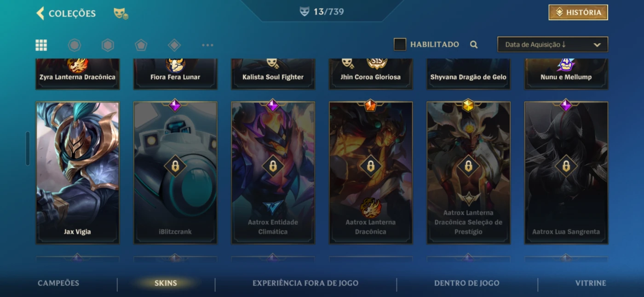The image size is (644, 297).
Task: Open more filters via three dots
Action: coord(207,45)
